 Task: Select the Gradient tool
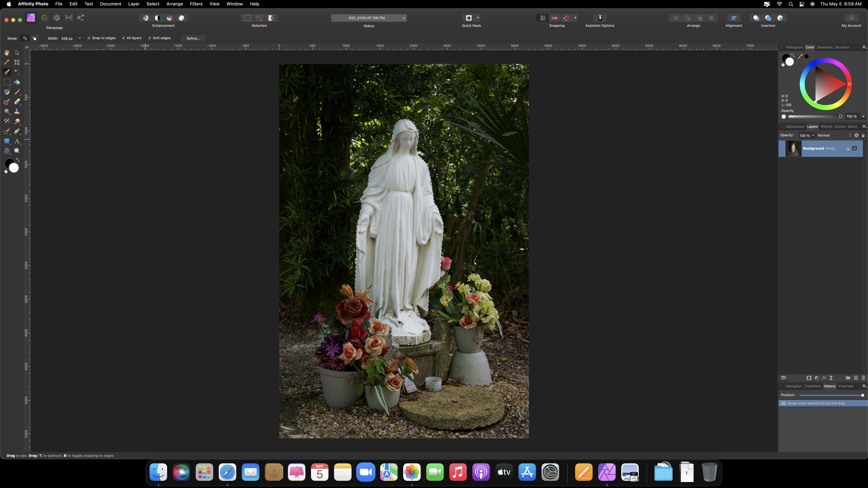[7, 92]
